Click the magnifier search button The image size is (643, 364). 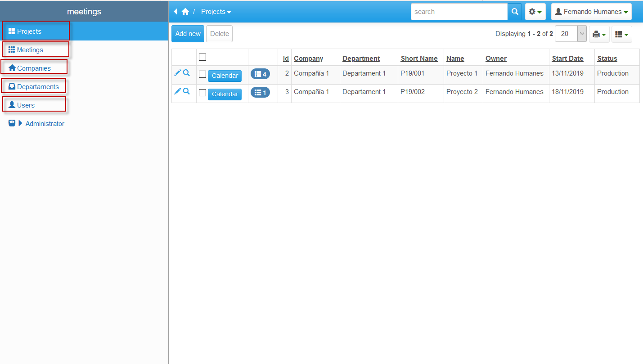point(515,12)
